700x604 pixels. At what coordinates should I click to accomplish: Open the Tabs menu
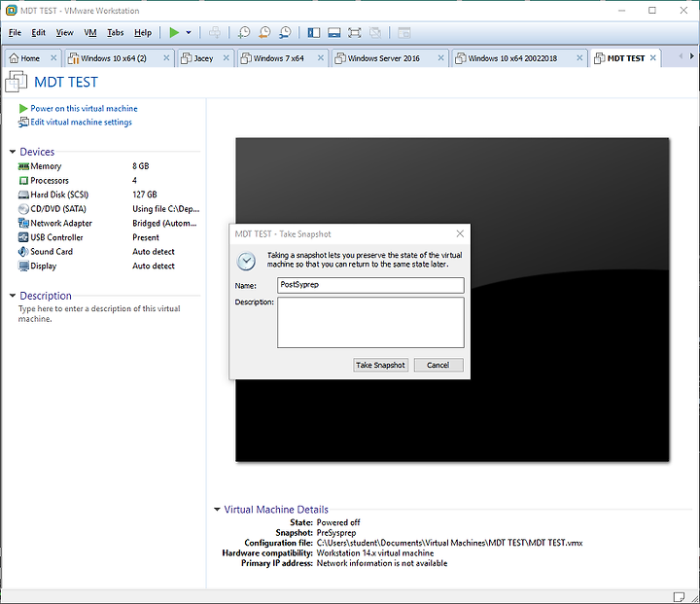(x=115, y=33)
